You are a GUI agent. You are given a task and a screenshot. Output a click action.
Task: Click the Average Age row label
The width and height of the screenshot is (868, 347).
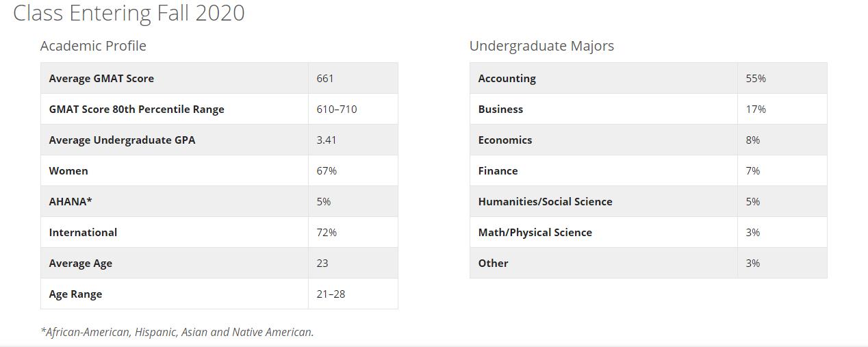[x=81, y=264]
